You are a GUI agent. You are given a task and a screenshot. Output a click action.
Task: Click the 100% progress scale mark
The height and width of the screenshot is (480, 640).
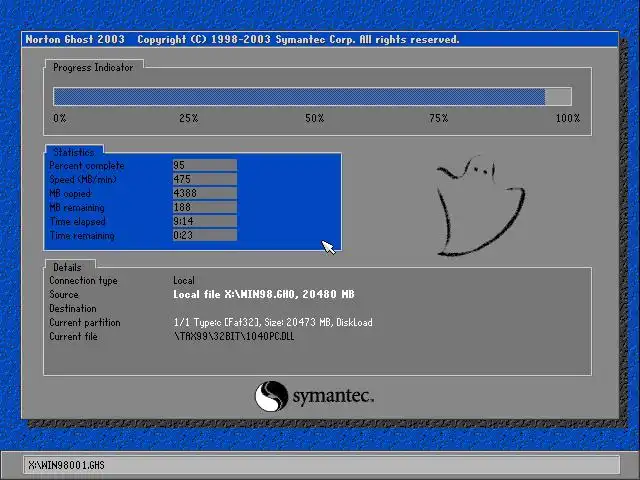568,118
